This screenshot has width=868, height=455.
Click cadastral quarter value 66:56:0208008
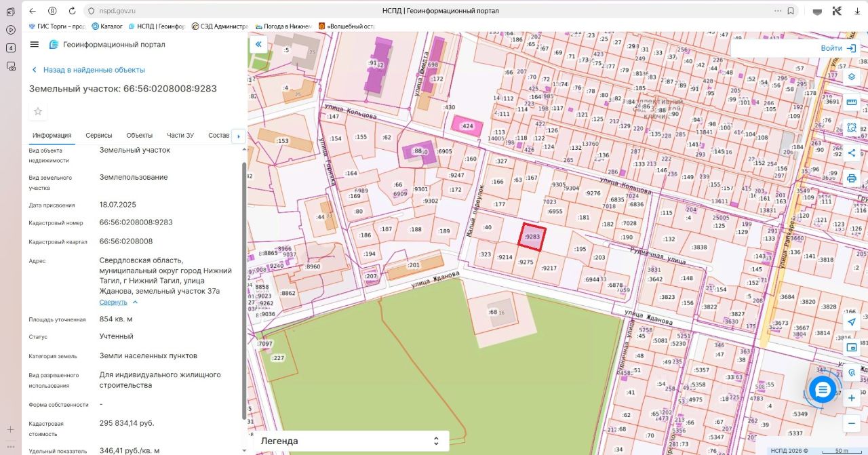pyautogui.click(x=126, y=241)
